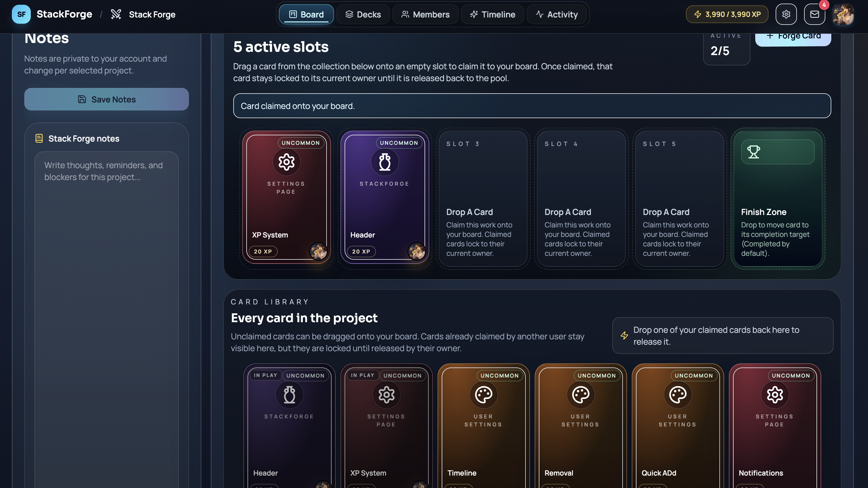Click flask icon on library Header card
The image size is (868, 488).
tap(289, 395)
